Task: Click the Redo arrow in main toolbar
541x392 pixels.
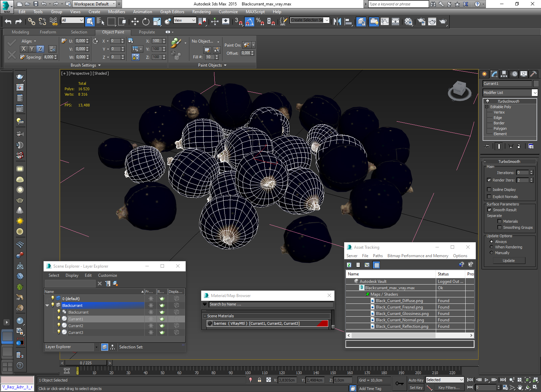Action: (19, 22)
